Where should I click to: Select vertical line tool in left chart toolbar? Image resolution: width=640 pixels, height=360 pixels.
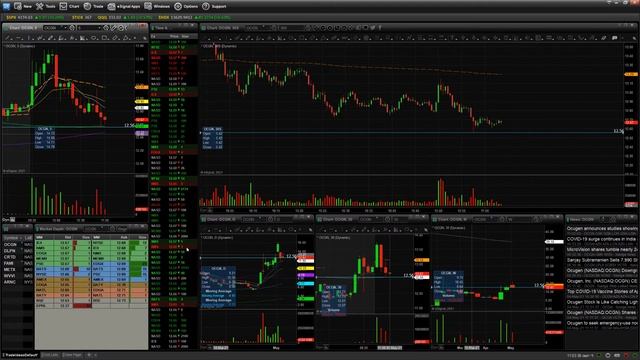point(29,38)
